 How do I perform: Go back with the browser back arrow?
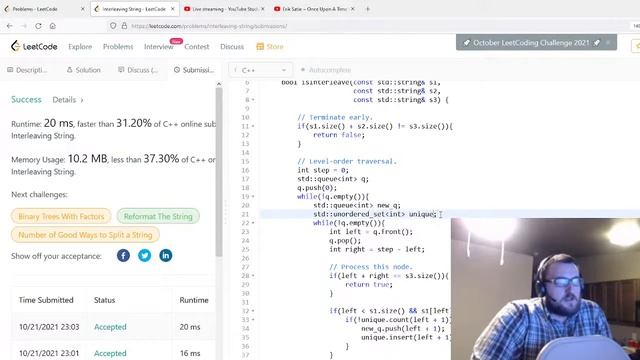pyautogui.click(x=9, y=26)
